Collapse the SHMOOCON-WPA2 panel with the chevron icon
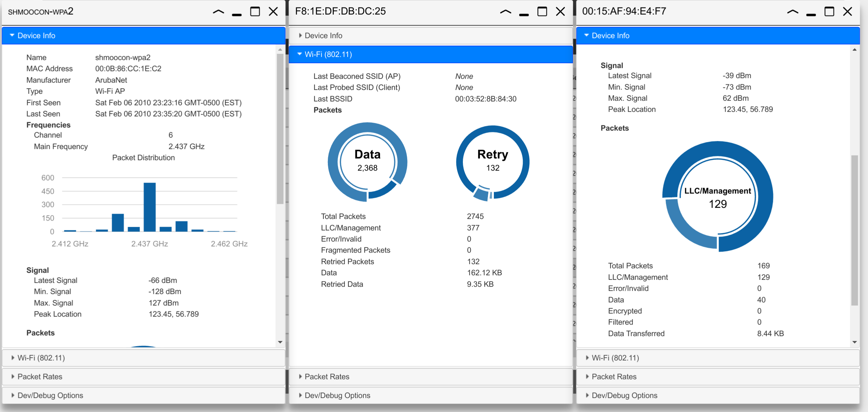868x412 pixels. 219,12
